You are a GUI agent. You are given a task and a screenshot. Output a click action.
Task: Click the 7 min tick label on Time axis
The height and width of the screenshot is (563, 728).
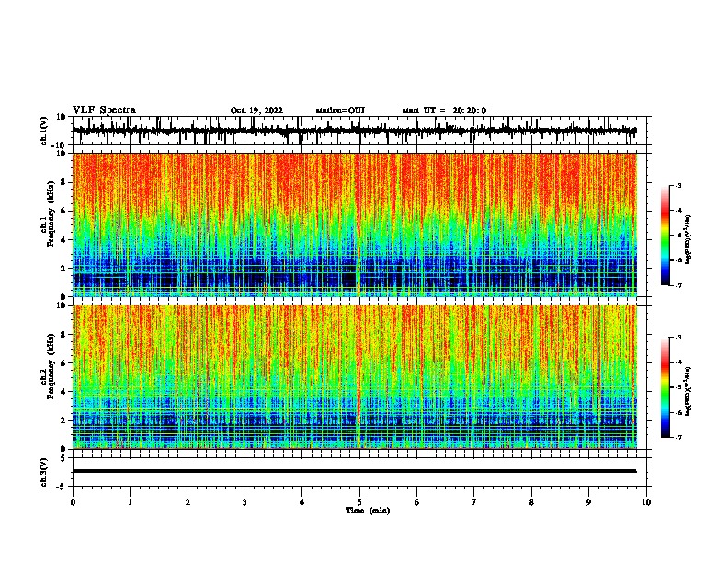(x=474, y=502)
